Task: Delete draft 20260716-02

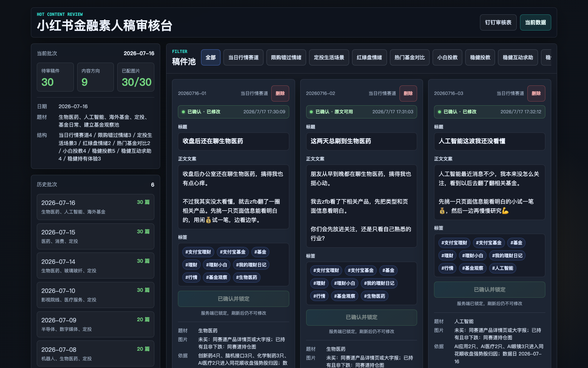Action: 408,93
